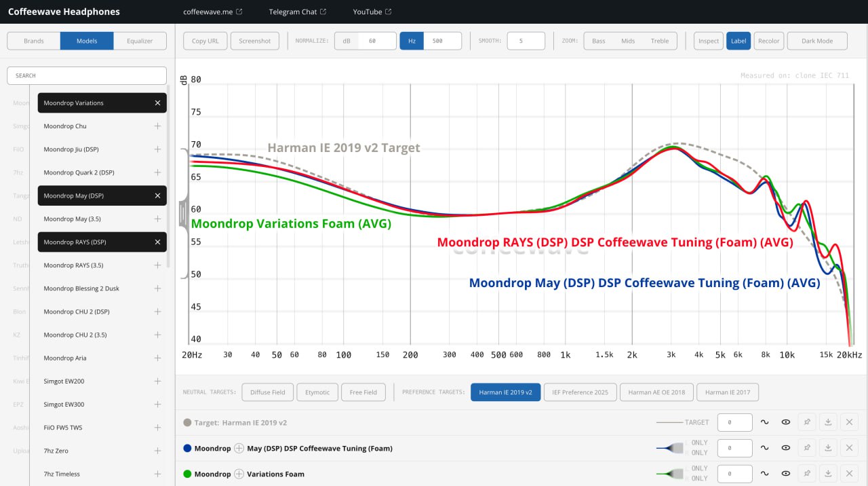Open the YouTube link

point(372,12)
